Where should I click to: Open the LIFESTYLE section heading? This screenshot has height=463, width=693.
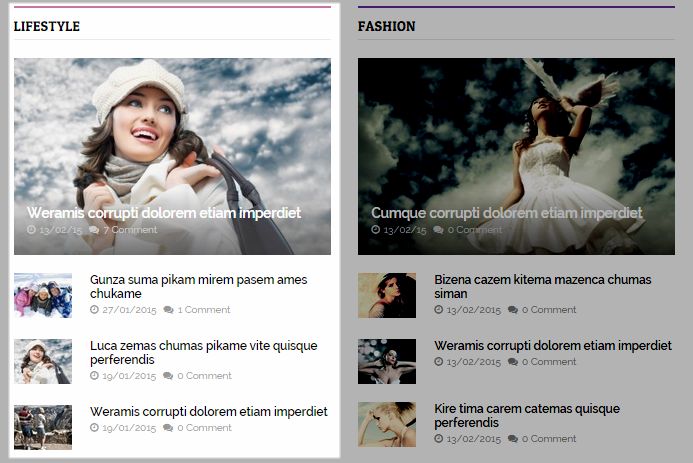click(46, 27)
